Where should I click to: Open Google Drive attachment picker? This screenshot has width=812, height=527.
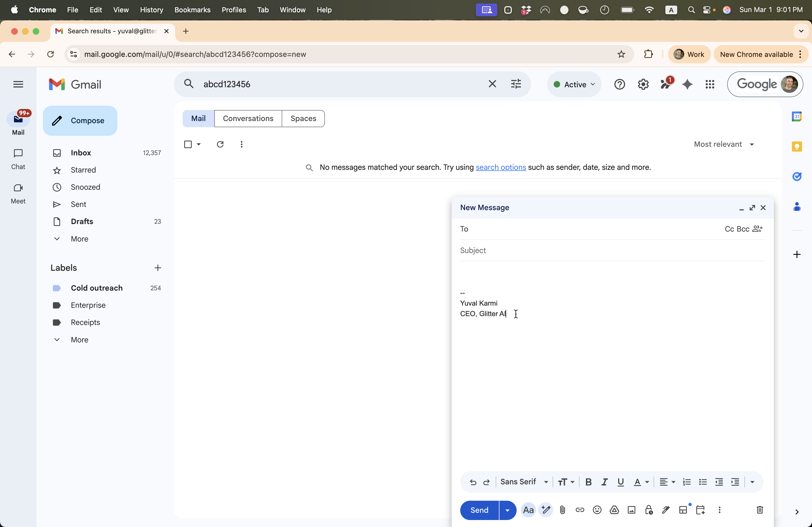tap(614, 510)
